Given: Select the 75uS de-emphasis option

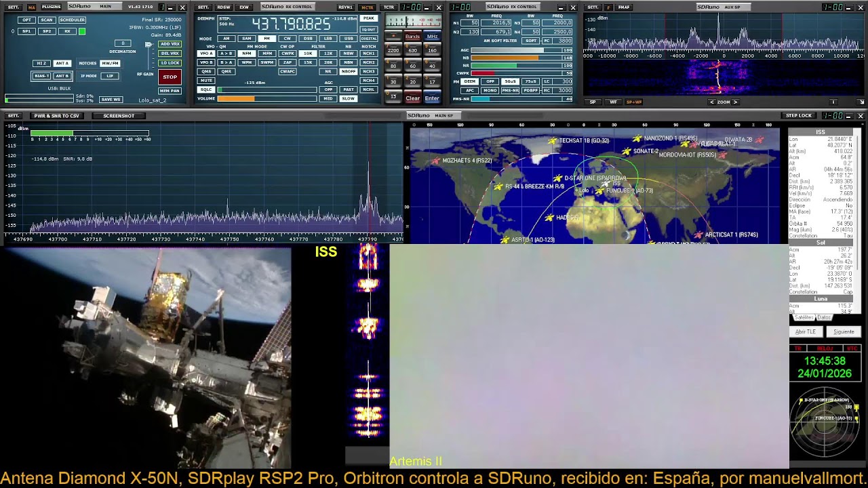Looking at the screenshot, I should (x=531, y=81).
